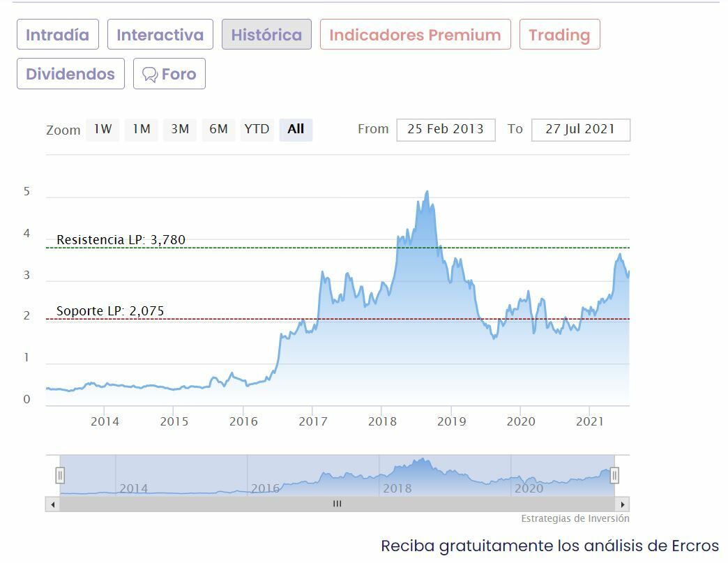Click the 2021 x-axis label

[x=590, y=421]
